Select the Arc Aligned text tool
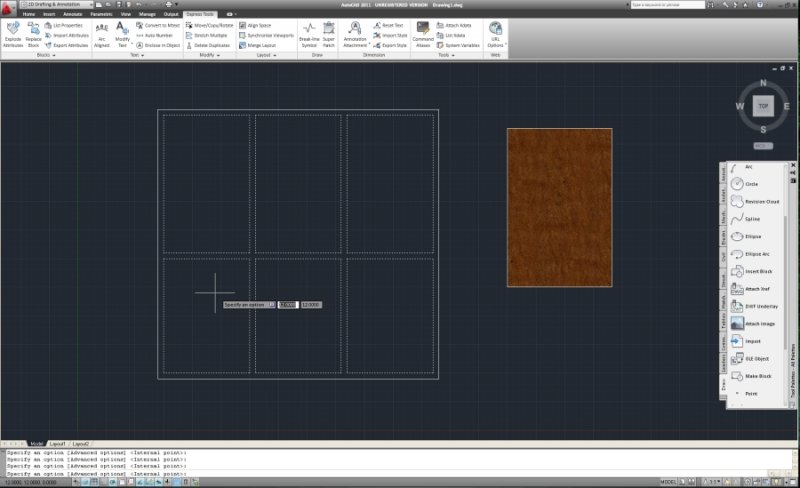This screenshot has width=800, height=488. point(102,35)
